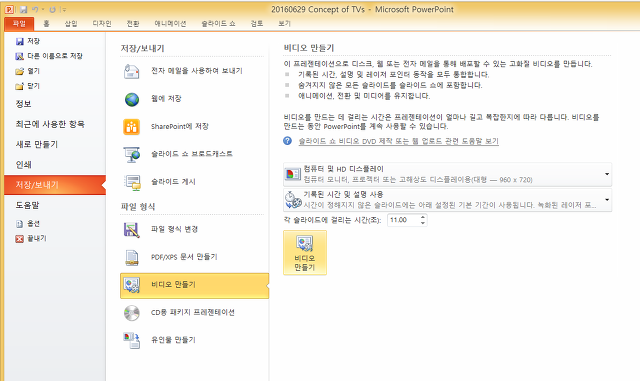The image size is (640, 381).
Task: Click 전자 메일을 사용하여 보내기 label
Action: 197,71
